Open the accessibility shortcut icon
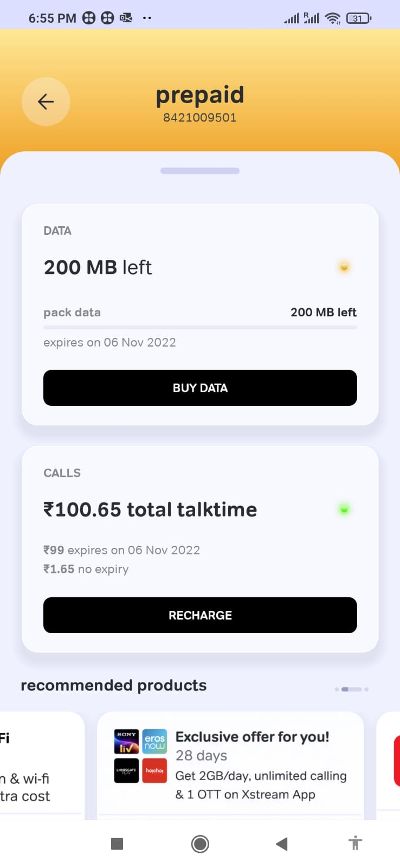The height and width of the screenshot is (868, 400). pos(355,843)
